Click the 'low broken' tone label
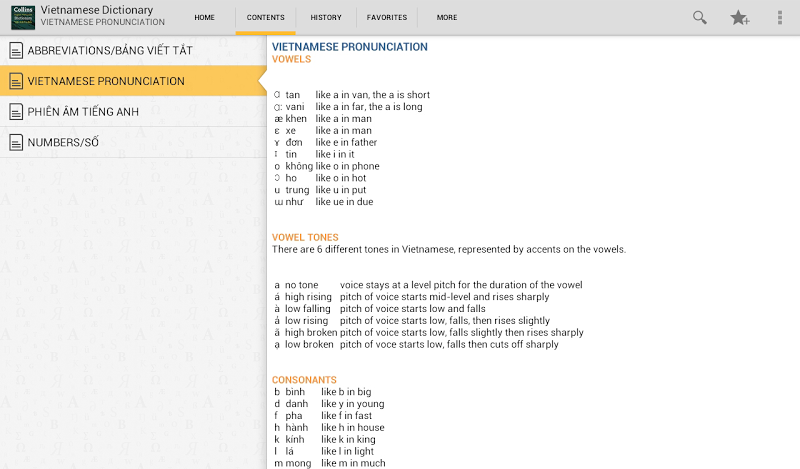 click(x=309, y=344)
